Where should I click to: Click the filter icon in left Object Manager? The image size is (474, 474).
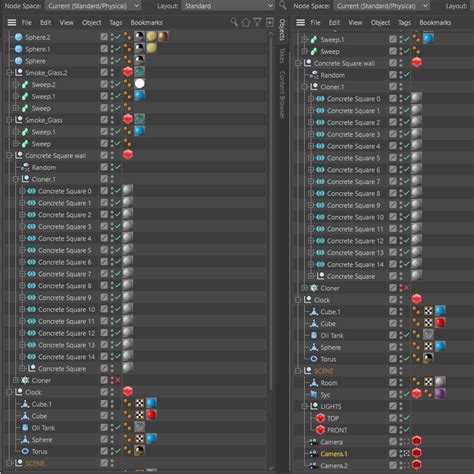coord(257,22)
